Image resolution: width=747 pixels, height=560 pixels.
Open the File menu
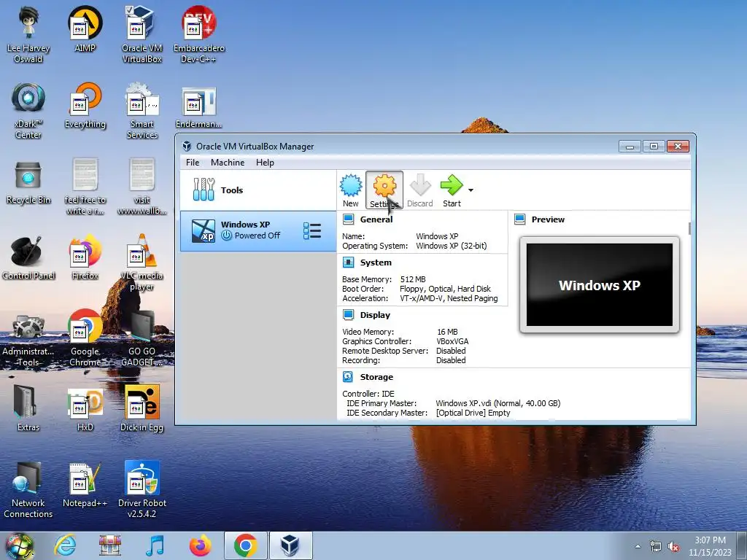(193, 163)
